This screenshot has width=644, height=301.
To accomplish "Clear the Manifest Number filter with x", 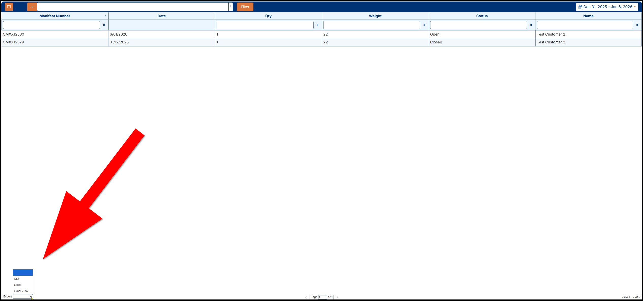I will 104,25.
